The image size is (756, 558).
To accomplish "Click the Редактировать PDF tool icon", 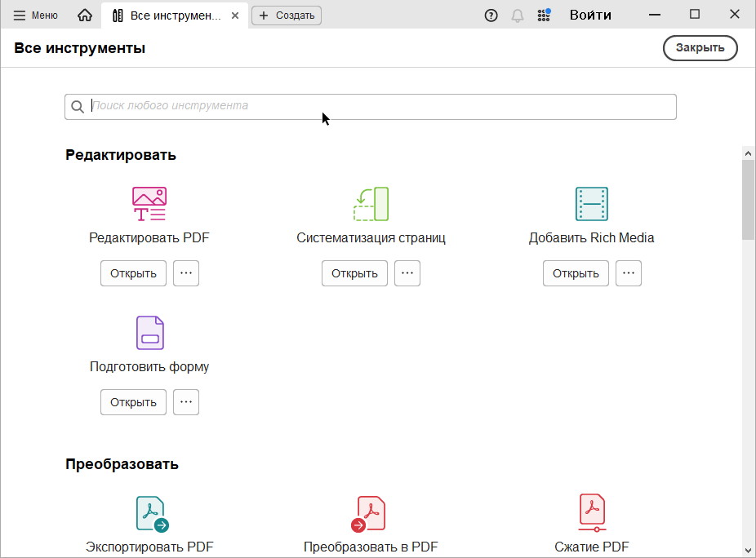I will 149,204.
